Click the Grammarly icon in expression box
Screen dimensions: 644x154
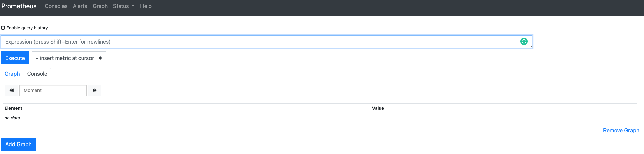pos(524,41)
